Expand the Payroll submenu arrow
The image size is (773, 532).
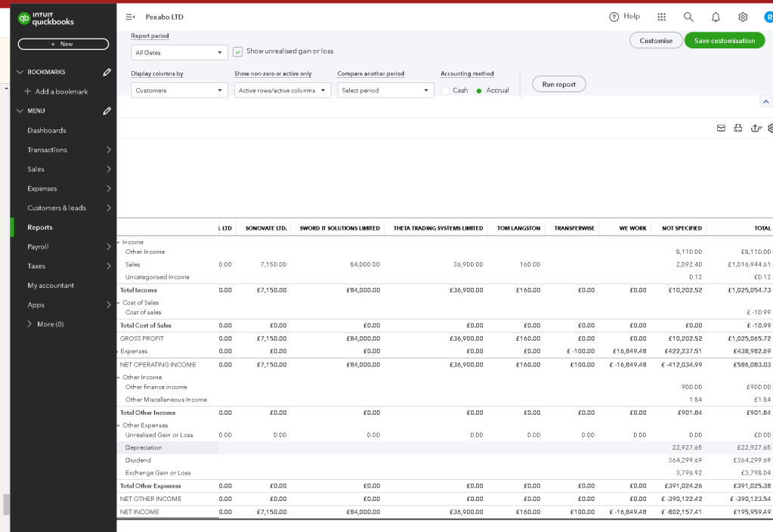109,246
